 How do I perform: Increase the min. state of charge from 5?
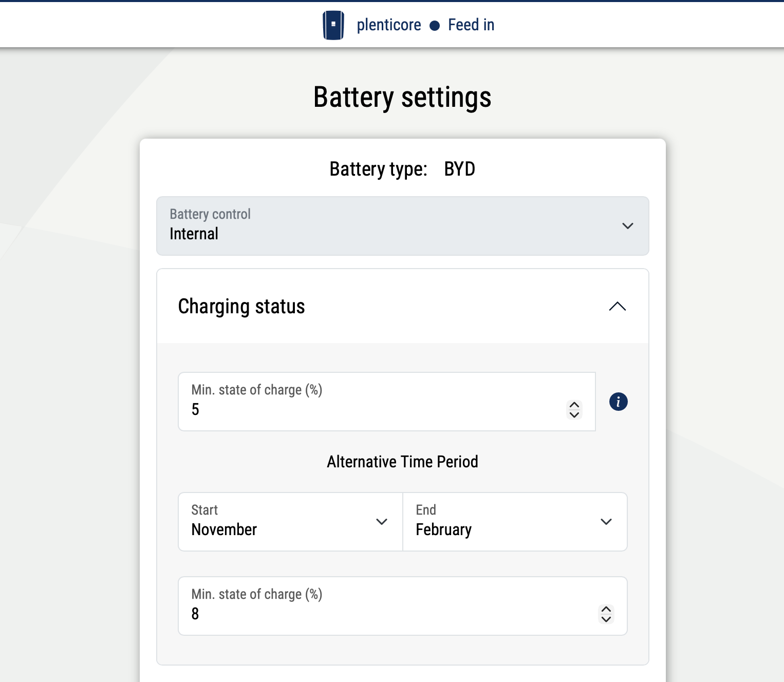[574, 405]
